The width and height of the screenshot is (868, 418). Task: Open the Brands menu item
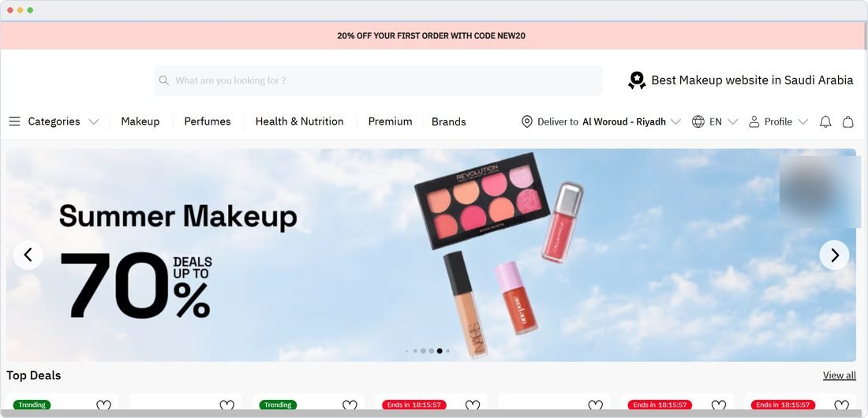449,121
